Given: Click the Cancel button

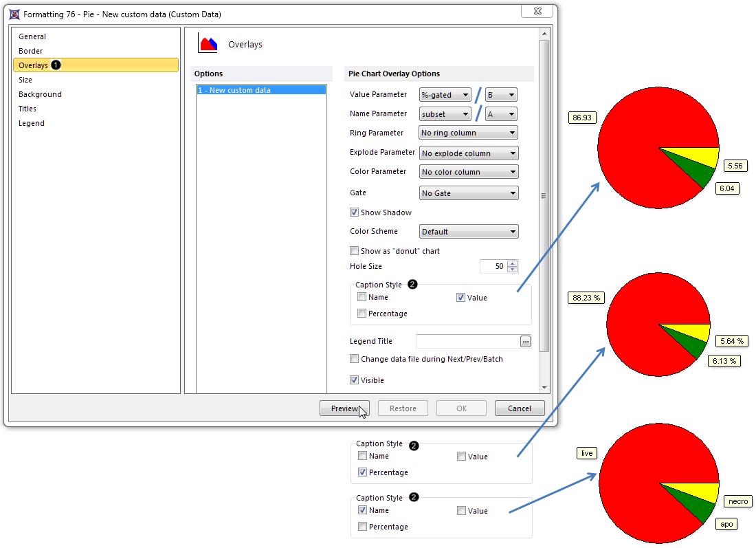Looking at the screenshot, I should click(x=520, y=408).
